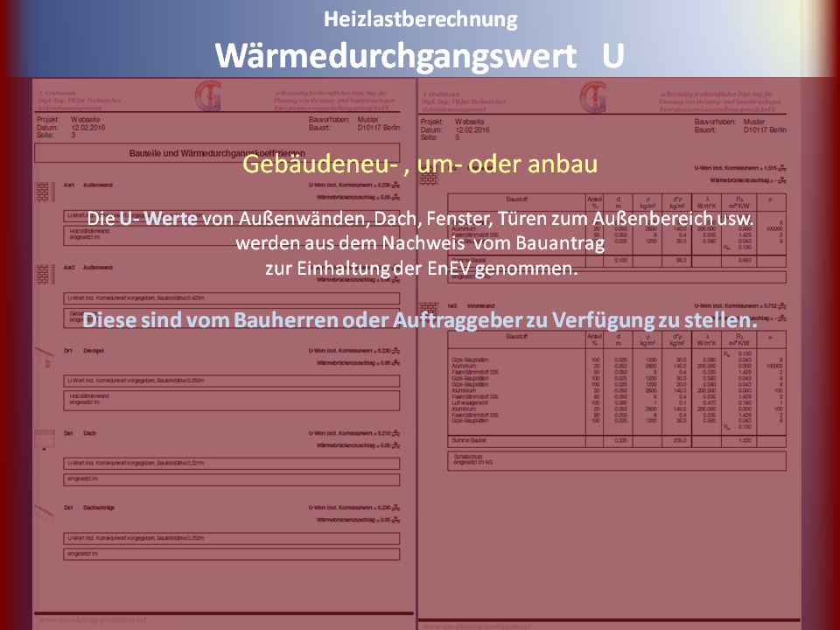Click the bold sentence starting with Diese sind vom Bauherren
This screenshot has height=630, width=840.
tap(420, 319)
